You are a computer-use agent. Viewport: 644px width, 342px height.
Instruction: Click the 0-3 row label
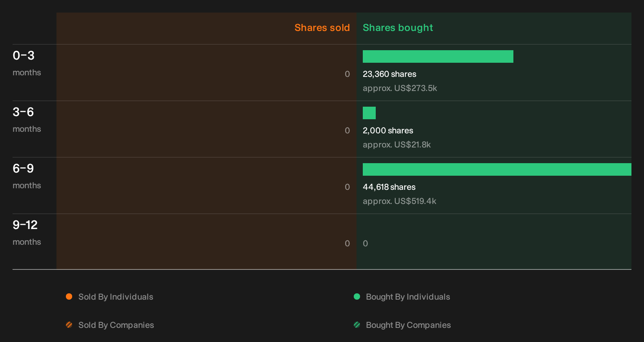(x=24, y=56)
